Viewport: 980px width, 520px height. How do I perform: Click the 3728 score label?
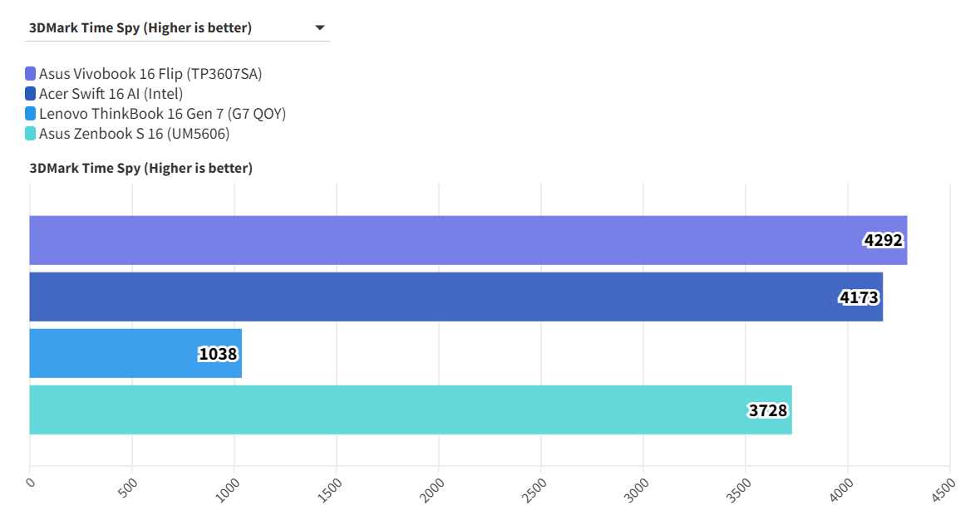[767, 410]
